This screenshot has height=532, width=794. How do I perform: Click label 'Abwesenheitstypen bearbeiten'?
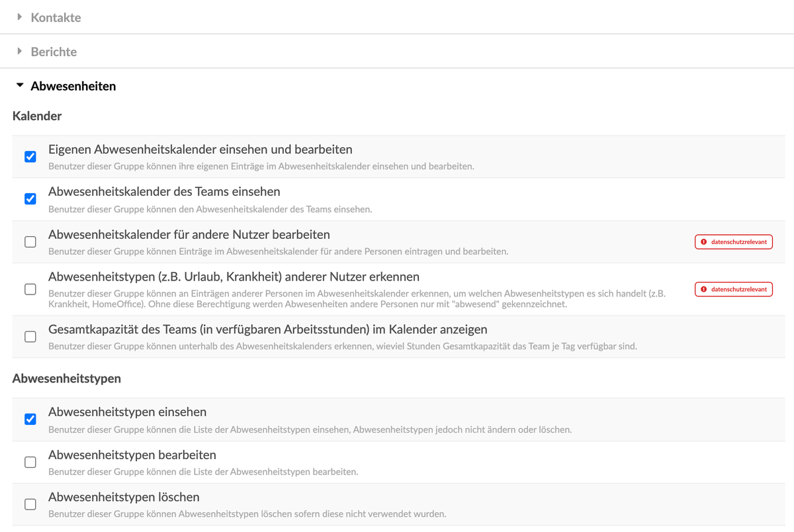point(132,455)
